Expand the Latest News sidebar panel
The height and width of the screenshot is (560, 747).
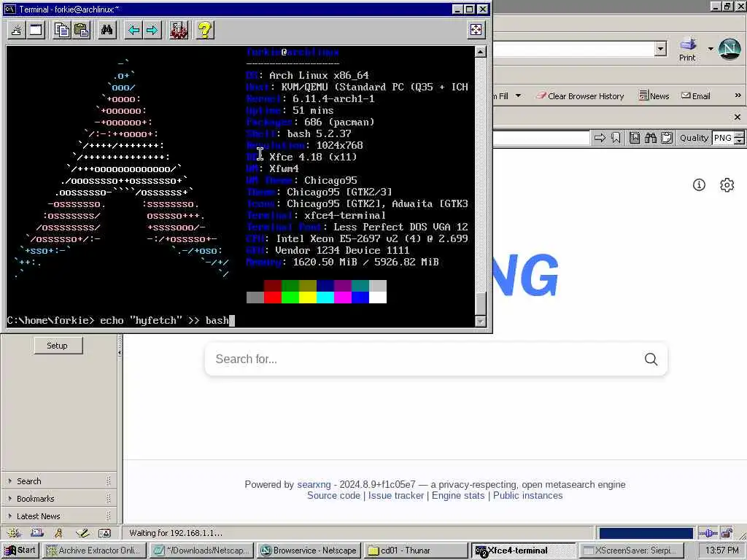point(60,516)
